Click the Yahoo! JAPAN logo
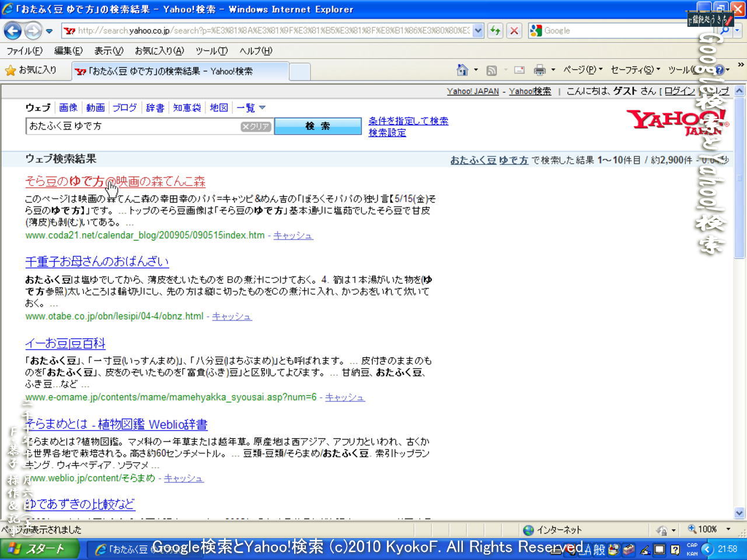This screenshot has width=747, height=560. pyautogui.click(x=676, y=121)
